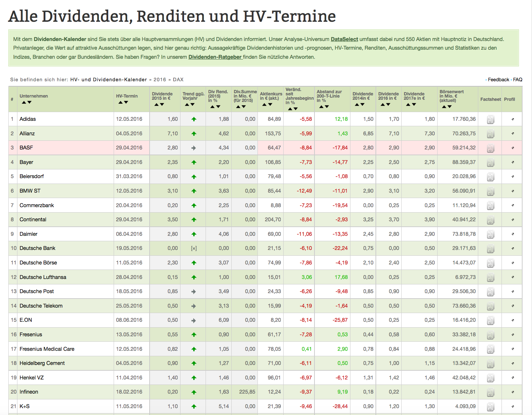
Task: Click K+S 200-T-Linie value -28,44
Action: coord(340,406)
